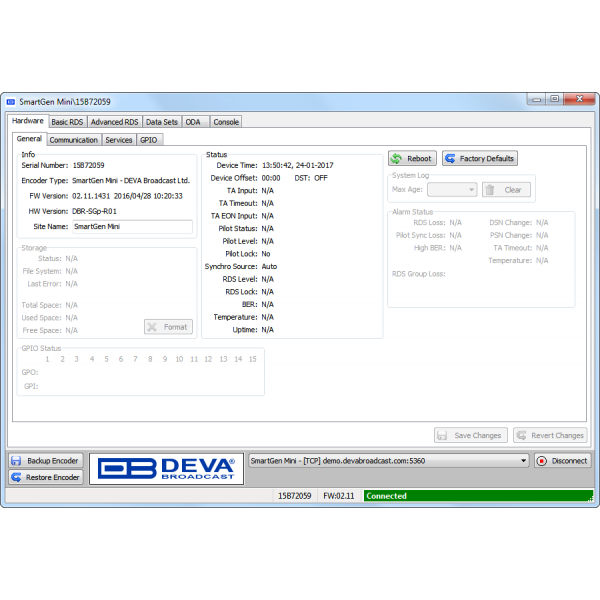Switch to the Data Sets tab
This screenshot has width=600, height=600.
pyautogui.click(x=162, y=122)
